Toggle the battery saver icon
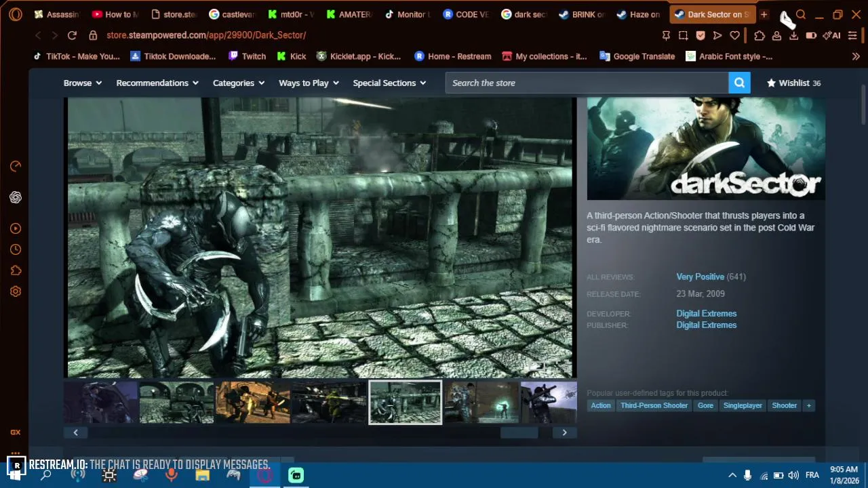Viewport: 868px width, 488px height. pos(811,35)
